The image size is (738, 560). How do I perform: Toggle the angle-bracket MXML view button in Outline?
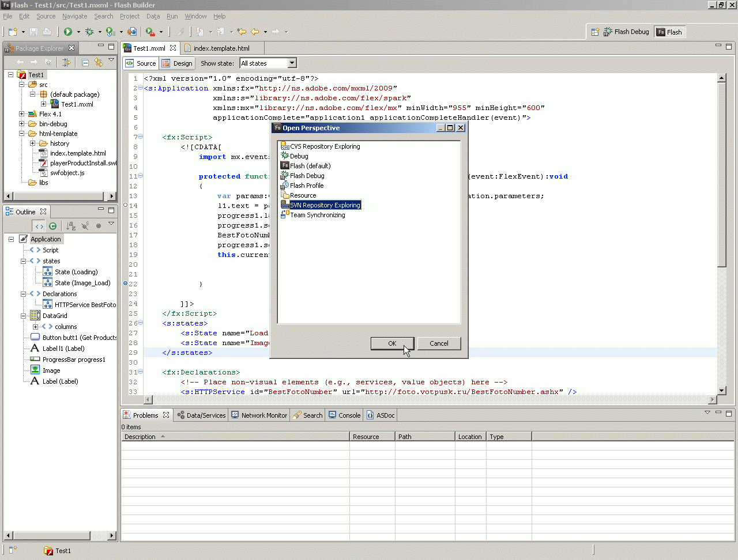point(39,226)
